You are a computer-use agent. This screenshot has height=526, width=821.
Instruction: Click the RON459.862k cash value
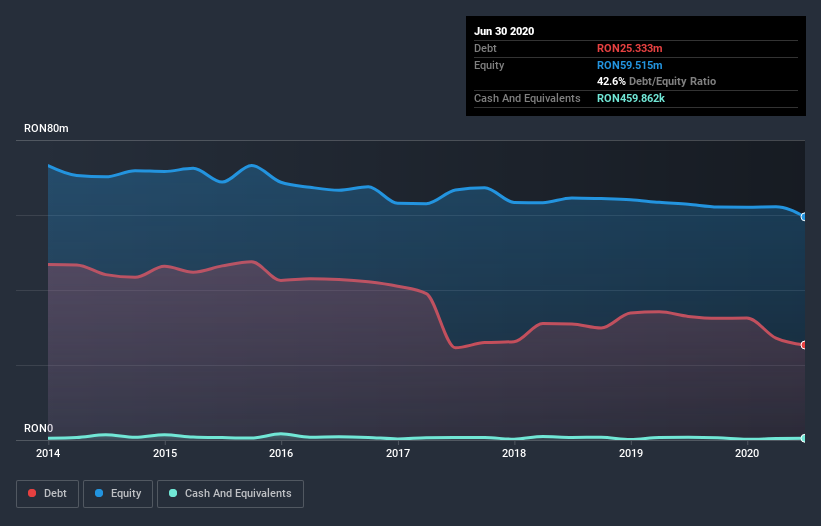pyautogui.click(x=631, y=98)
